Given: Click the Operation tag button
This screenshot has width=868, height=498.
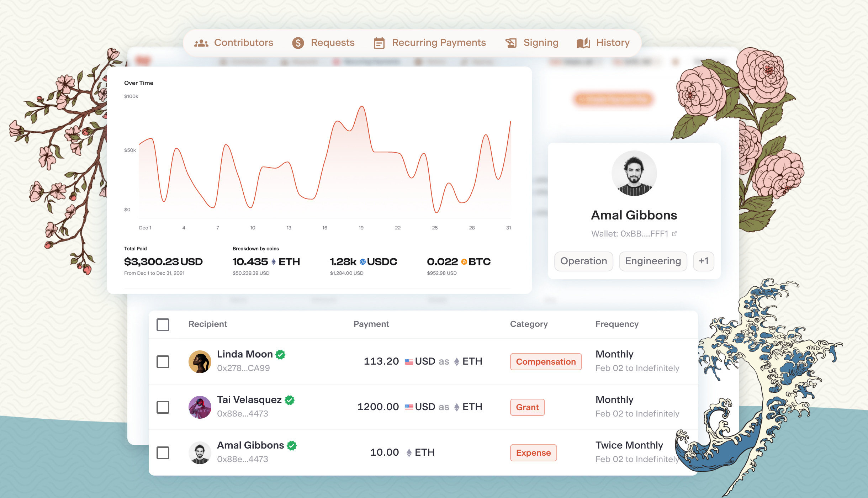Looking at the screenshot, I should (x=583, y=261).
